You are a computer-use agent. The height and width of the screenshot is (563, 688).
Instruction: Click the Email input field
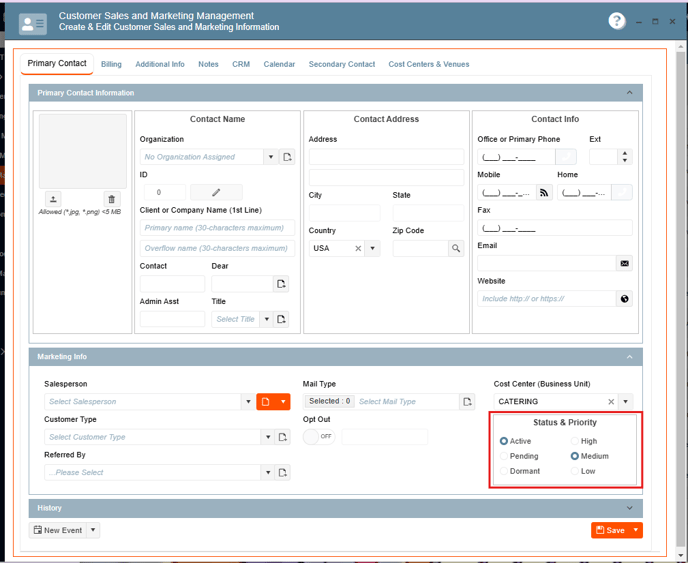coord(547,263)
